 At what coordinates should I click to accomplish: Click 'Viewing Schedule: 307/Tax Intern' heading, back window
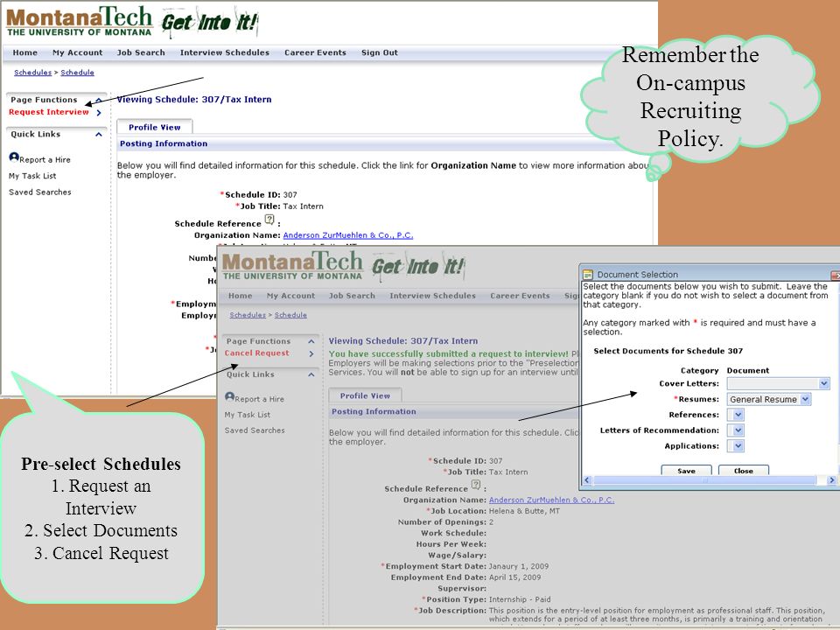pos(194,99)
